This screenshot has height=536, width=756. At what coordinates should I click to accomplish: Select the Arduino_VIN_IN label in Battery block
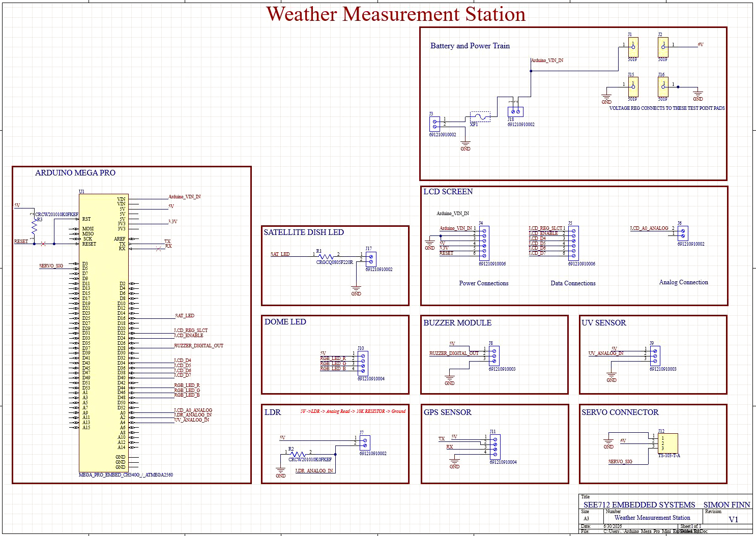pos(547,61)
